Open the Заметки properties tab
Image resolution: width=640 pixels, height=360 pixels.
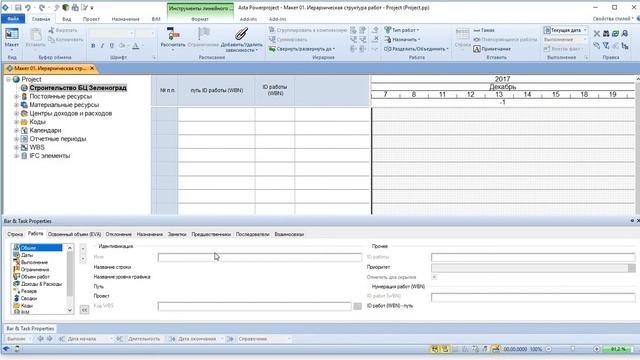177,234
